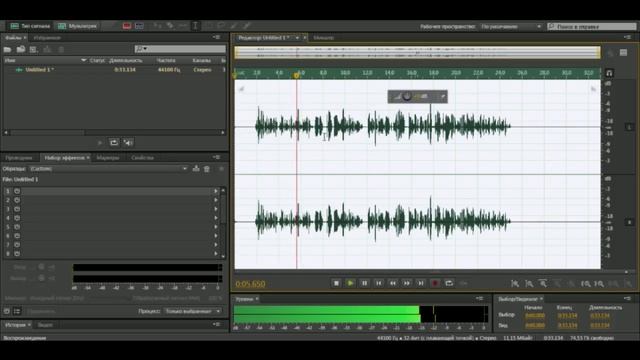Save the effects rack preset
Viewport: 640px width, 360px height.
click(x=196, y=169)
